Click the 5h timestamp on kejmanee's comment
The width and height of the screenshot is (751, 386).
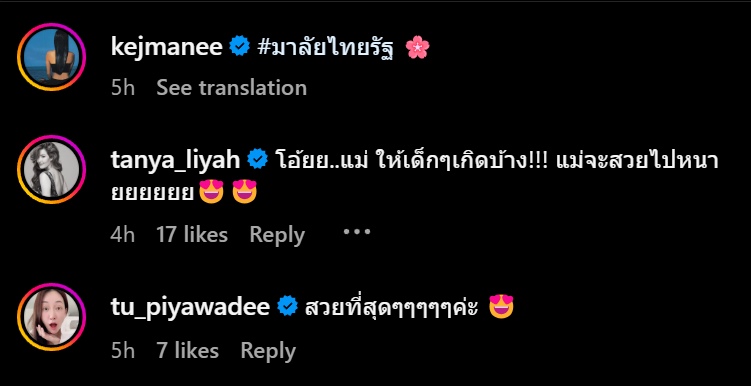point(123,88)
